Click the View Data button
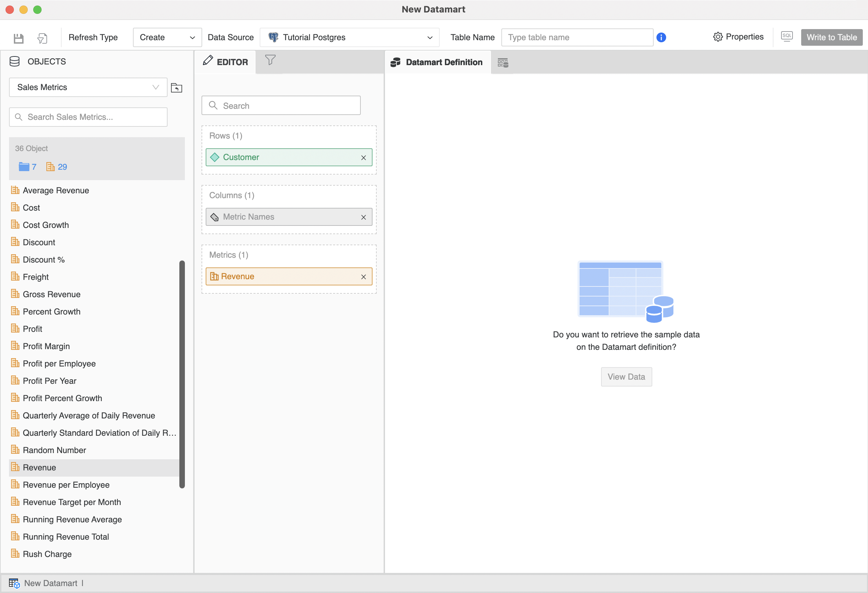 626,377
